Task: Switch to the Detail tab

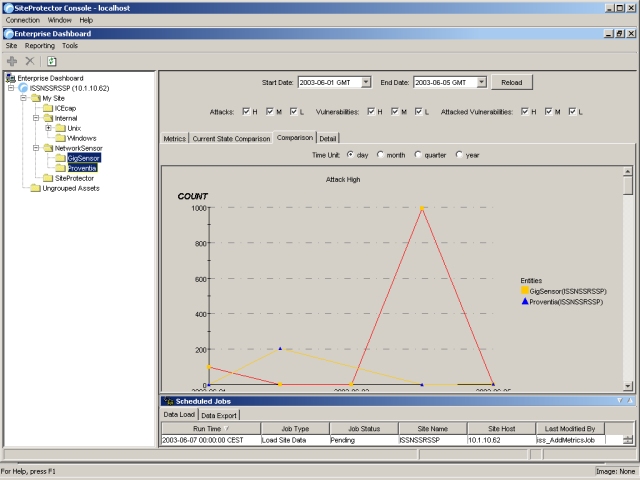Action: 328,138
